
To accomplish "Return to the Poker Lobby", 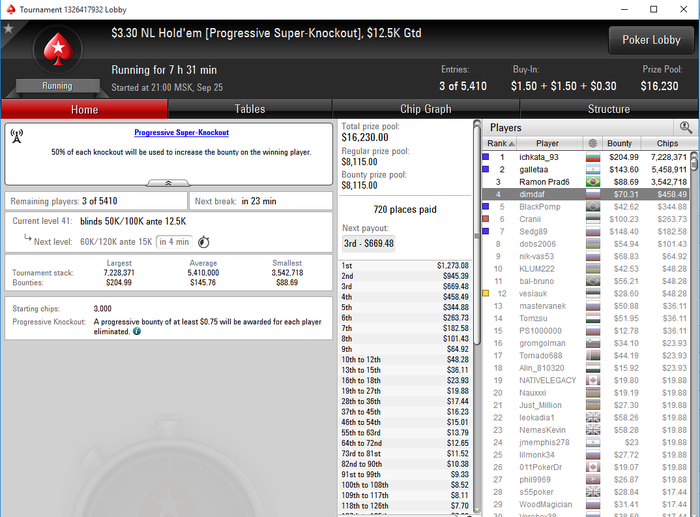I will coord(651,40).
